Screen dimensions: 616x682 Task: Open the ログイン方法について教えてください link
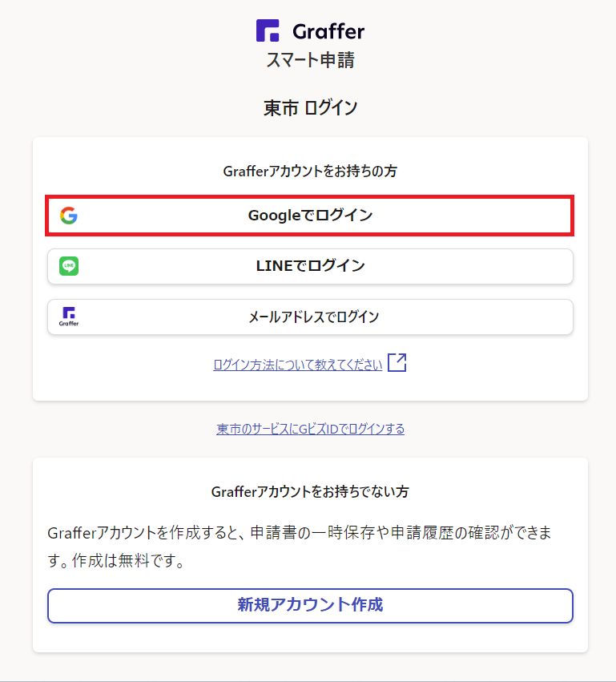(x=297, y=365)
